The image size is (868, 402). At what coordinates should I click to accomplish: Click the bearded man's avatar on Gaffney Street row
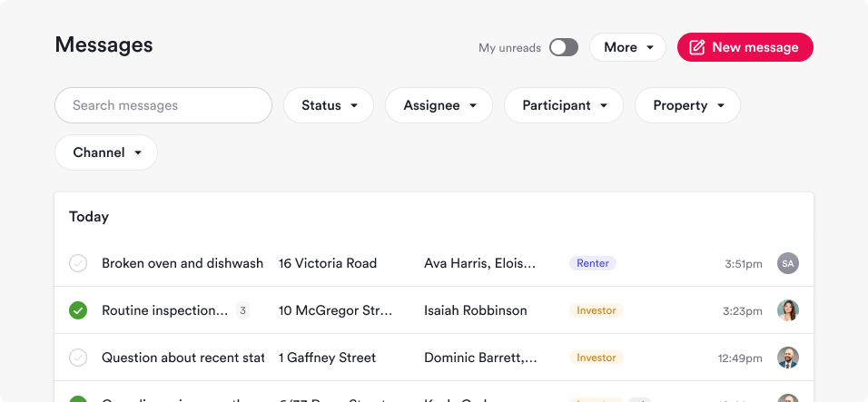pyautogui.click(x=788, y=358)
